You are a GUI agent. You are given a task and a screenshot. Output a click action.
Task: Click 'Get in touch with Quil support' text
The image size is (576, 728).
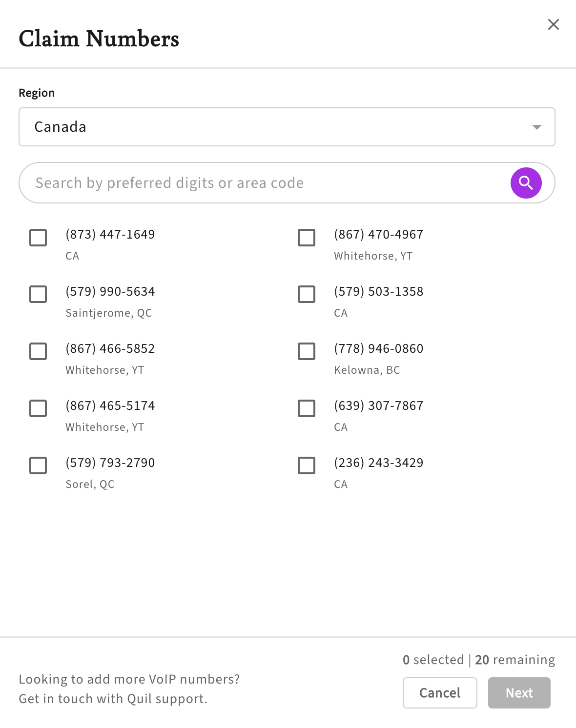click(x=113, y=699)
